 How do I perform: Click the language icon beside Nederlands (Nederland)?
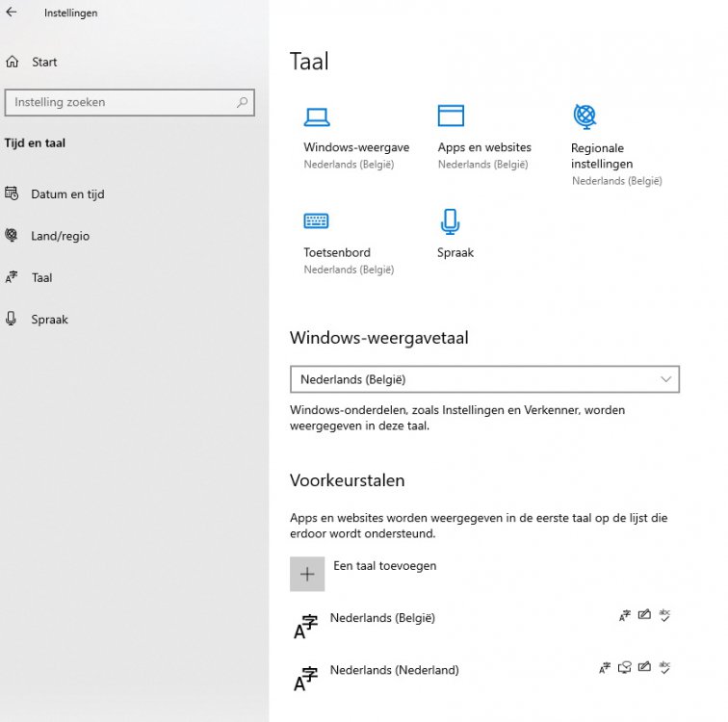(x=306, y=679)
